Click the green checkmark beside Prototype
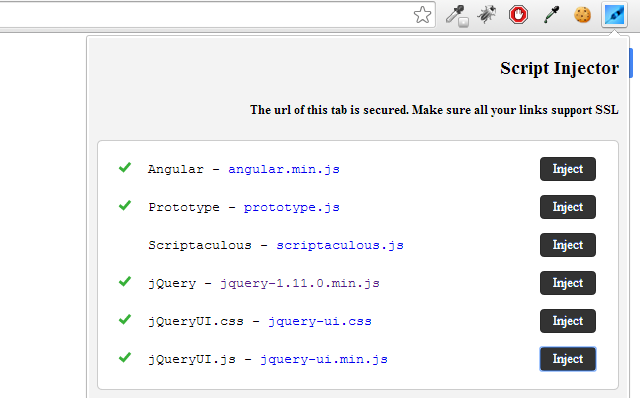Screen dimensions: 640x400 pos(125,205)
